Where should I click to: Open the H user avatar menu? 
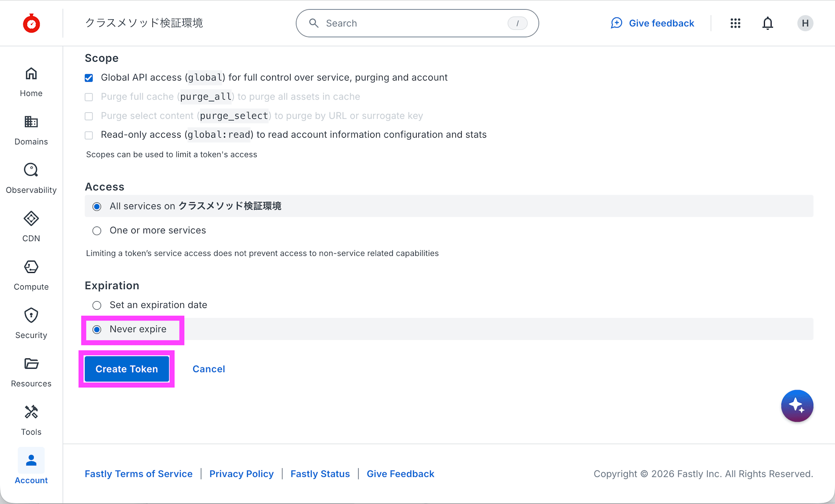[805, 23]
